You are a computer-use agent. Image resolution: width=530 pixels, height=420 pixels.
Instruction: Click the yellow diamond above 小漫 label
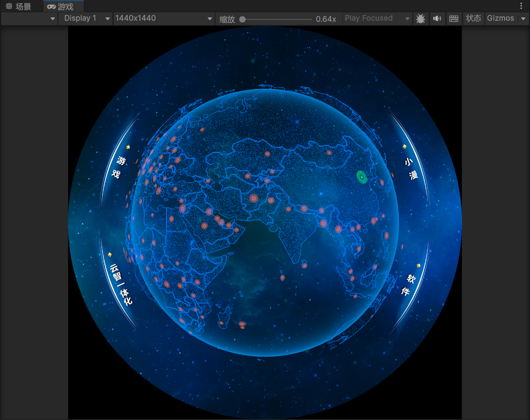(x=404, y=146)
